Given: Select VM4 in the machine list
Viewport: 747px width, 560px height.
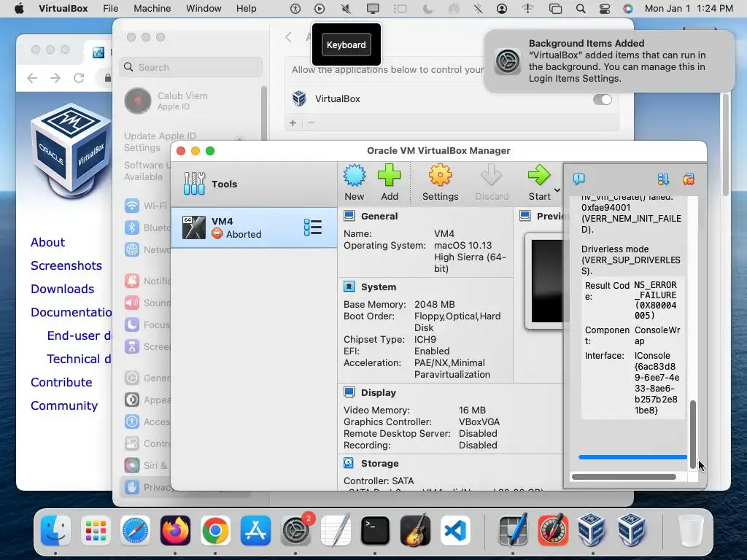Looking at the screenshot, I should coord(254,227).
